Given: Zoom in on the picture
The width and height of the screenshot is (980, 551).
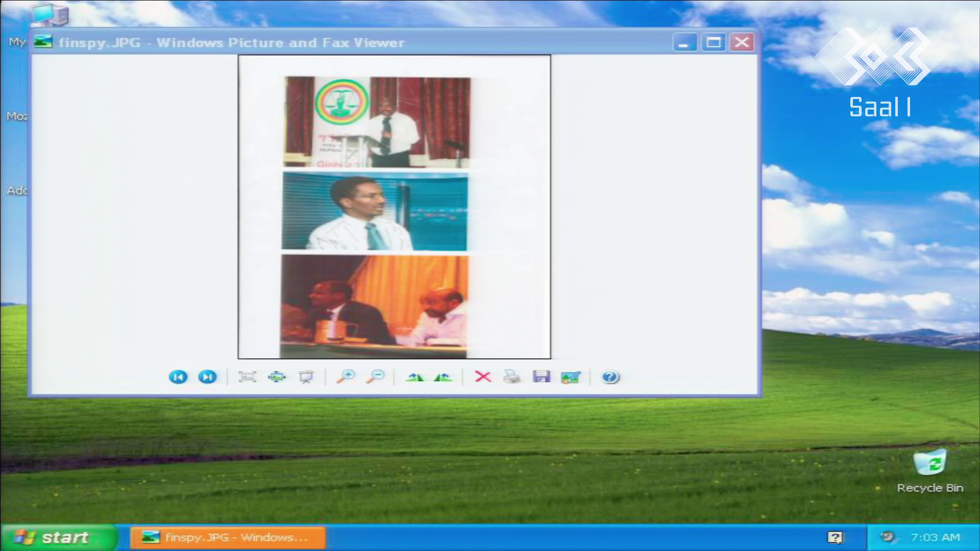Looking at the screenshot, I should pyautogui.click(x=346, y=377).
